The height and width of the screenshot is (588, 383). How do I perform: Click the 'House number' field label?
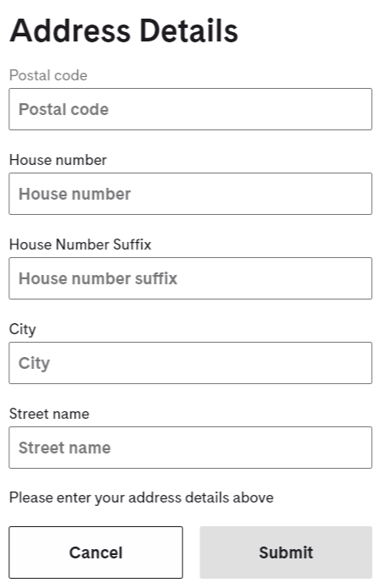tap(58, 160)
